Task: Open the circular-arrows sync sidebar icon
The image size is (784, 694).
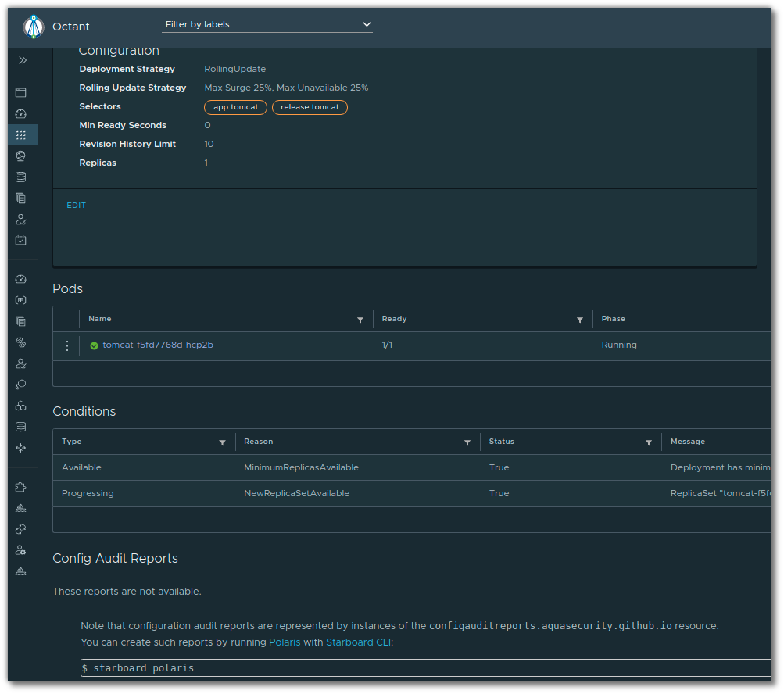Action: pos(20,529)
